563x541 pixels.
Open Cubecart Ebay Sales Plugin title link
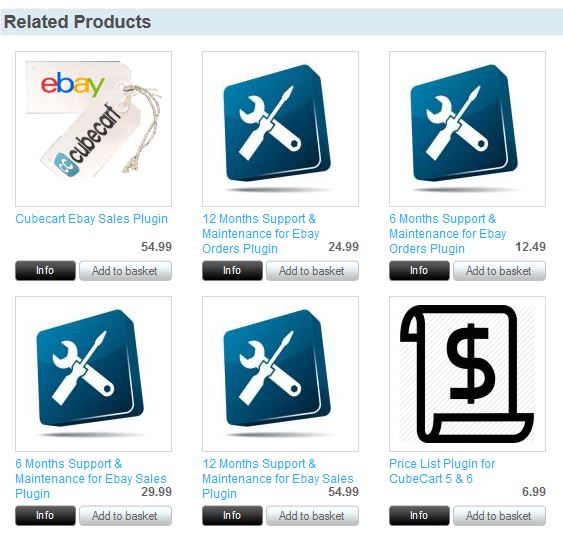tap(92, 219)
